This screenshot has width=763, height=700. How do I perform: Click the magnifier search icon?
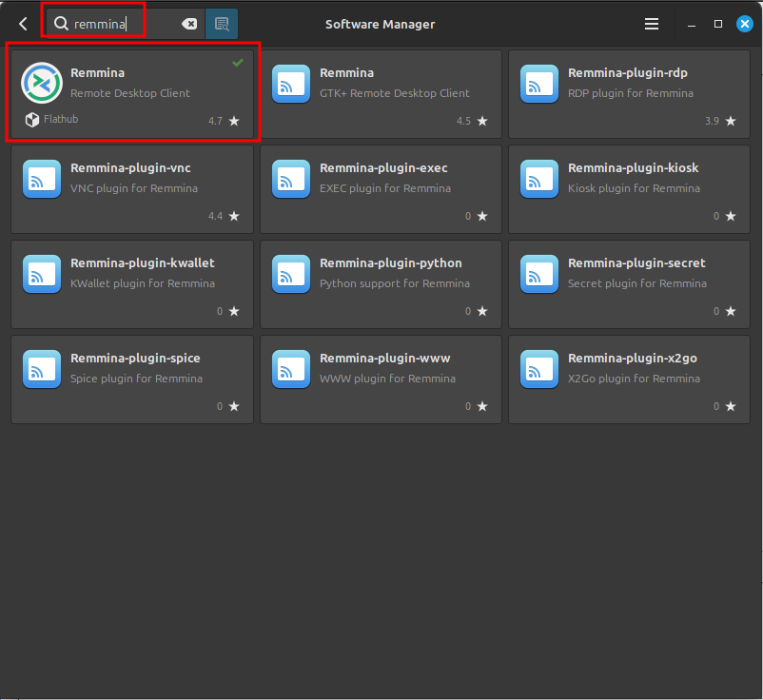[61, 24]
